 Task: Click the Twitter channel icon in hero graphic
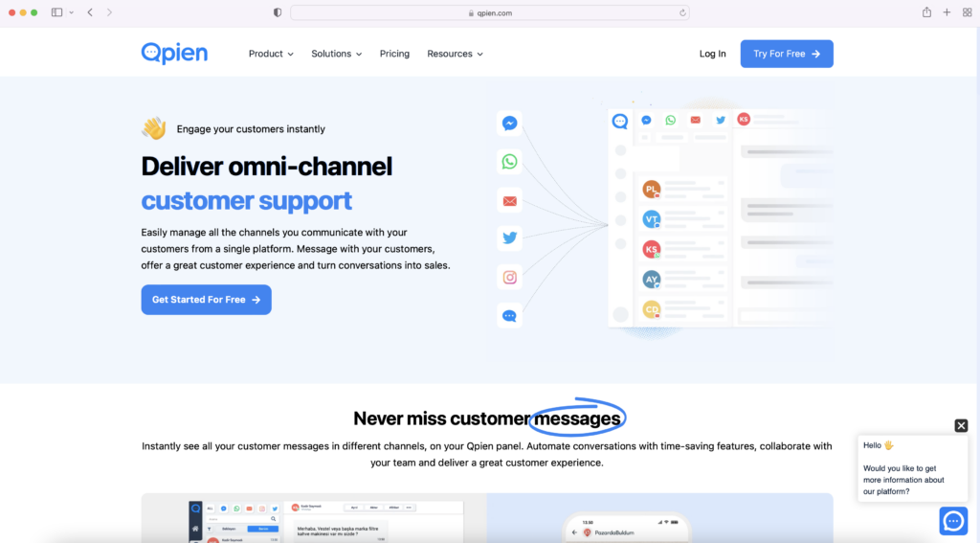tap(509, 238)
